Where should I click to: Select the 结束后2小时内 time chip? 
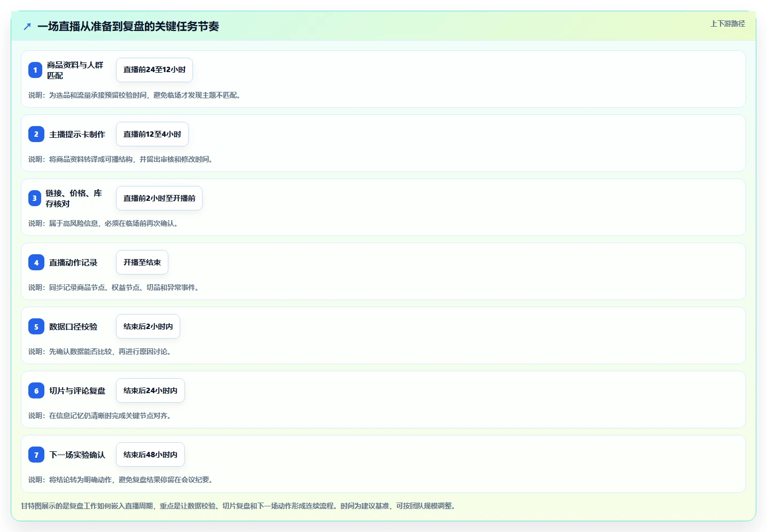148,326
